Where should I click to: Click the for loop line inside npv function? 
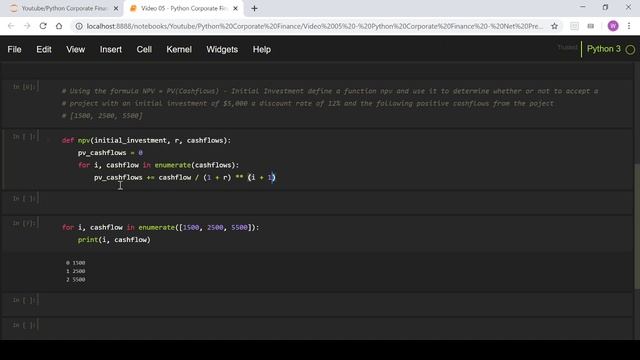tap(158, 165)
